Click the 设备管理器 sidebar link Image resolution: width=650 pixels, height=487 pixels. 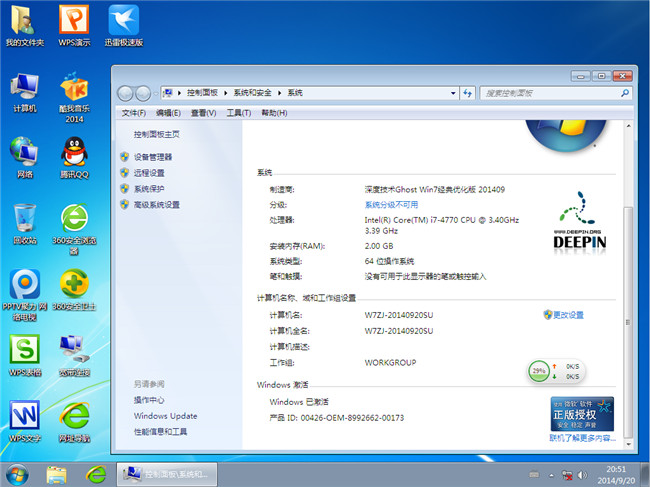153,157
